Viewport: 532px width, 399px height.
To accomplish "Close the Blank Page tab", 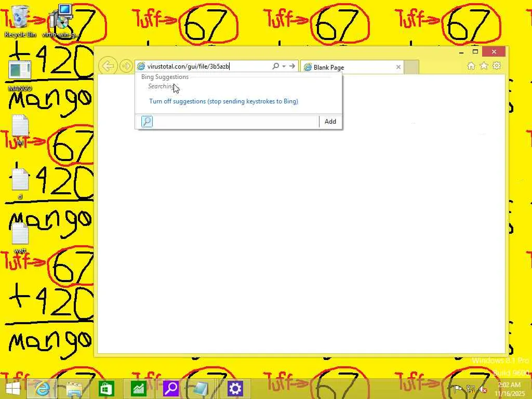I will [x=398, y=67].
